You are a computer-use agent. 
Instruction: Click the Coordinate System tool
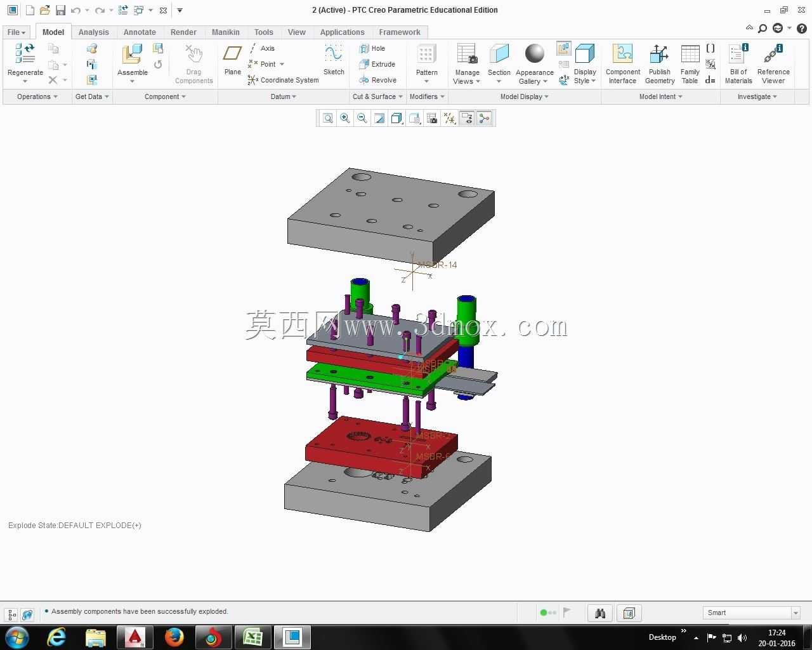pos(284,80)
